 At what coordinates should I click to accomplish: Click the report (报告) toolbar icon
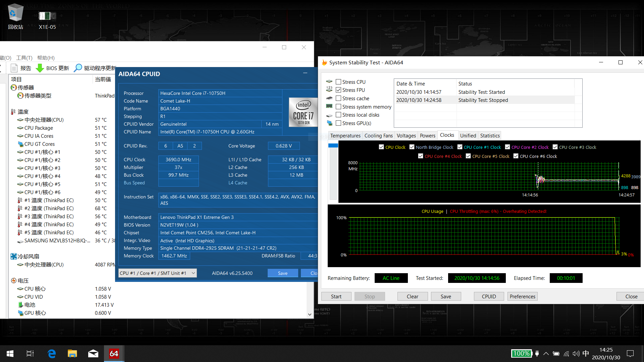click(x=14, y=68)
